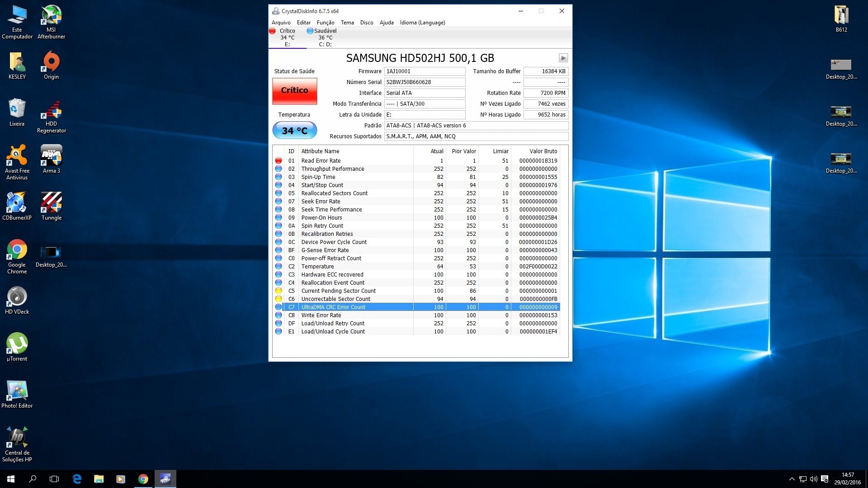Select Uncorrectable Sector Count row

coord(416,299)
